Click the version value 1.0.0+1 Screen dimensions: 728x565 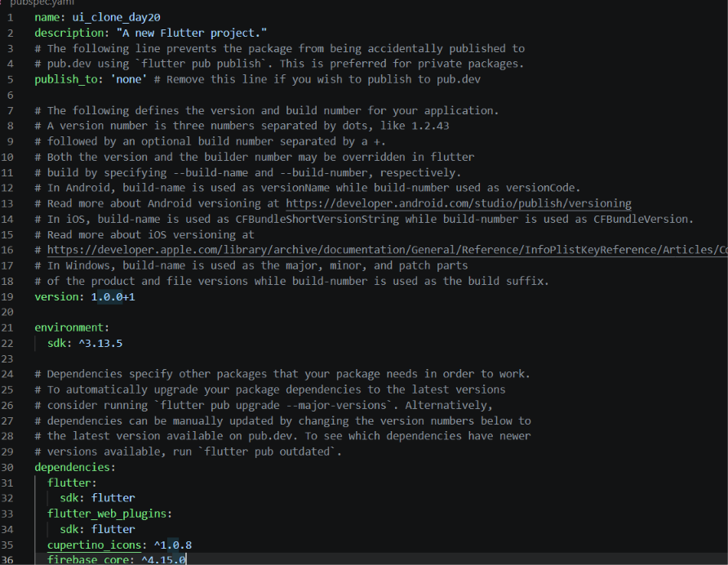(113, 296)
